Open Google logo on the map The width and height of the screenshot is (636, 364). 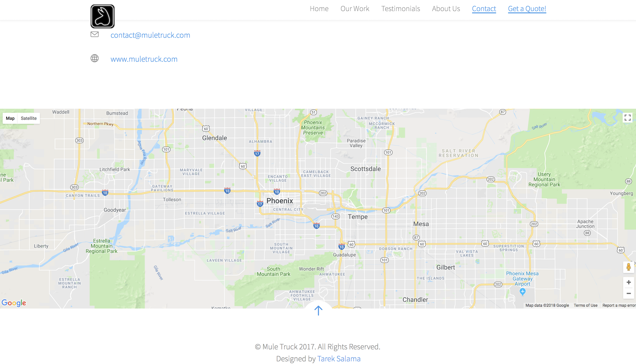tap(14, 303)
